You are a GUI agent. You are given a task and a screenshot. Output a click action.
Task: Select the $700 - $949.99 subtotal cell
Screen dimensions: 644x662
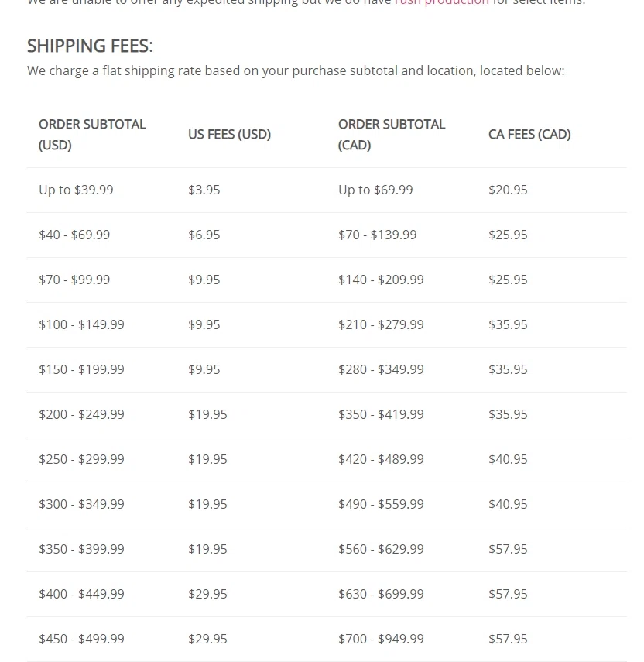381,639
